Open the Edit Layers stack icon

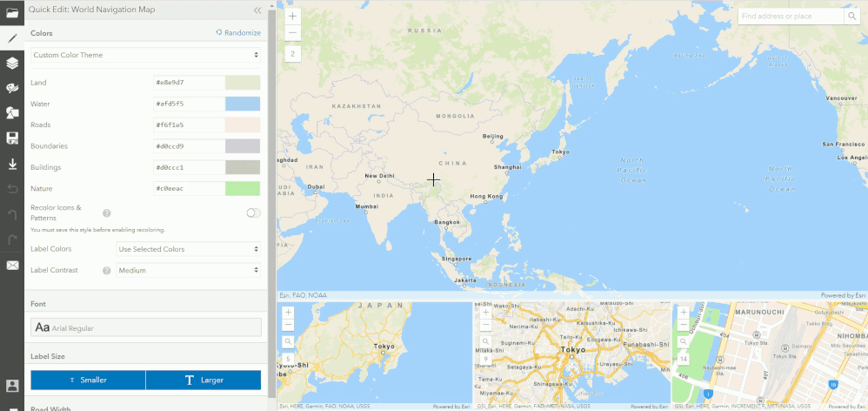click(12, 64)
